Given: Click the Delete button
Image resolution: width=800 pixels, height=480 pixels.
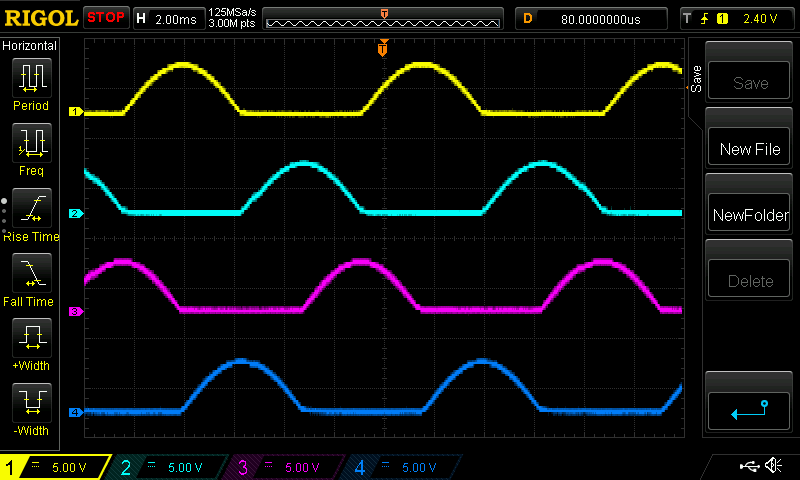Looking at the screenshot, I should pyautogui.click(x=749, y=280).
